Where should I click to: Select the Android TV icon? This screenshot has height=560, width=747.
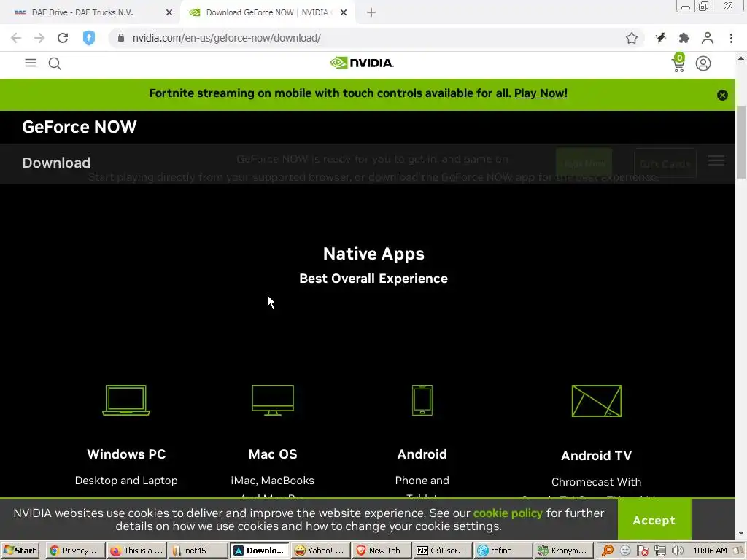pos(597,401)
